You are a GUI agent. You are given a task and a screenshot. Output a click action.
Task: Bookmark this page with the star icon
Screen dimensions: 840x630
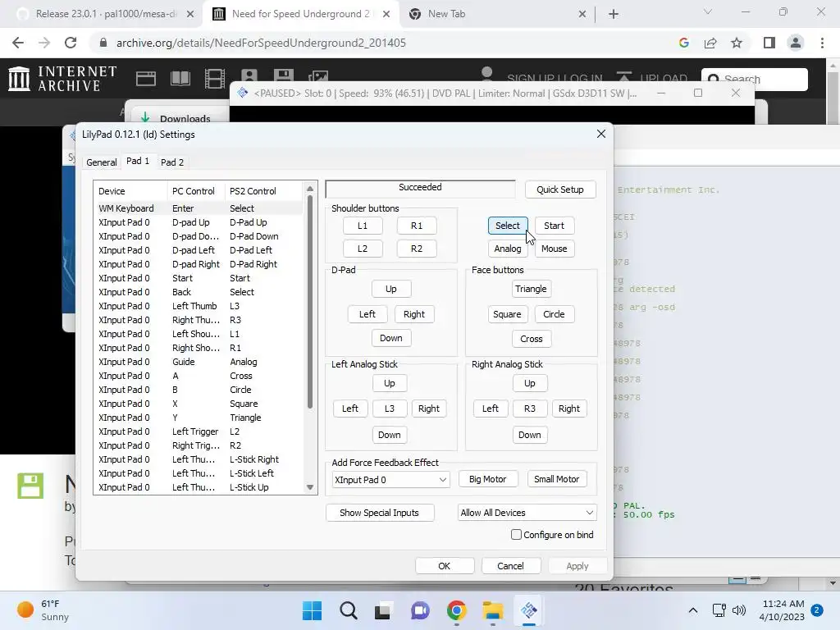737,43
